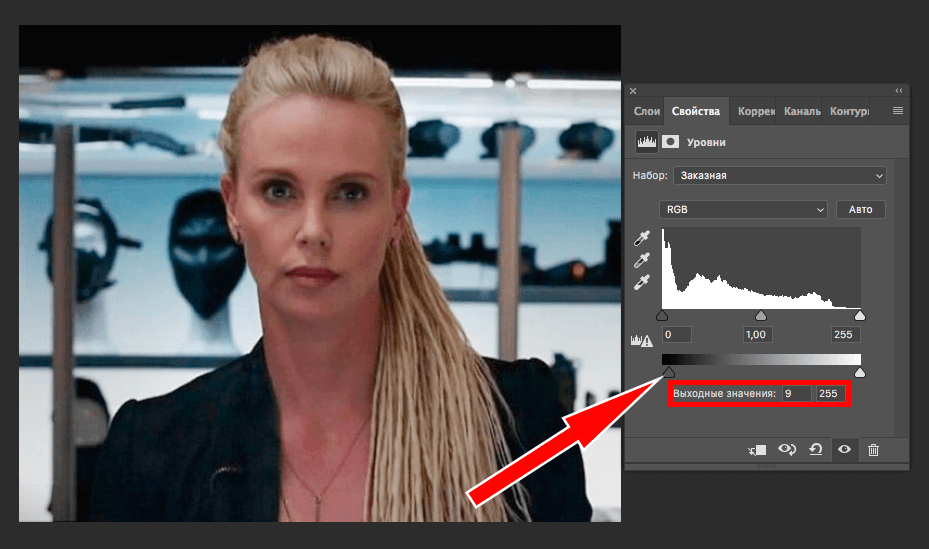
Task: Open the Набор preset dropdown
Action: [x=779, y=176]
